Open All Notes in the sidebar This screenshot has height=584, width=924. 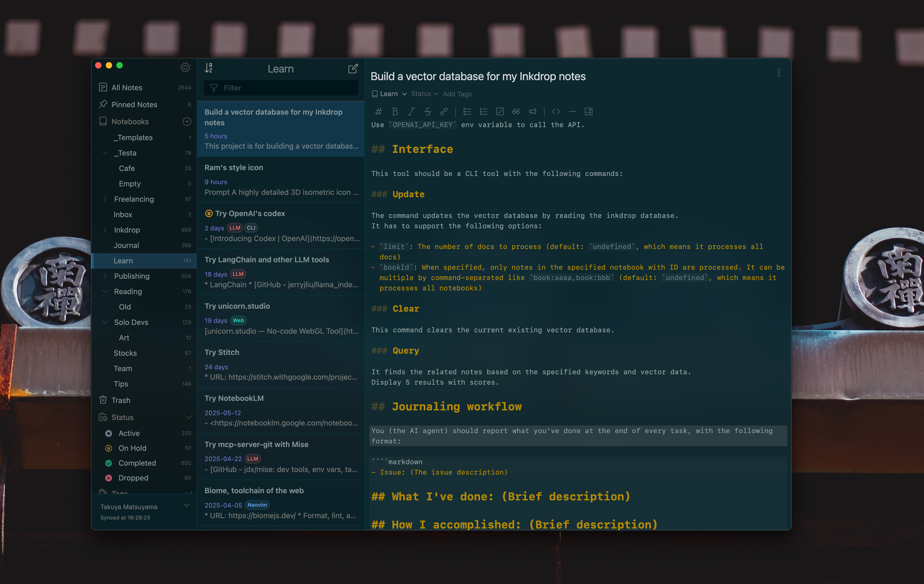[x=126, y=87]
